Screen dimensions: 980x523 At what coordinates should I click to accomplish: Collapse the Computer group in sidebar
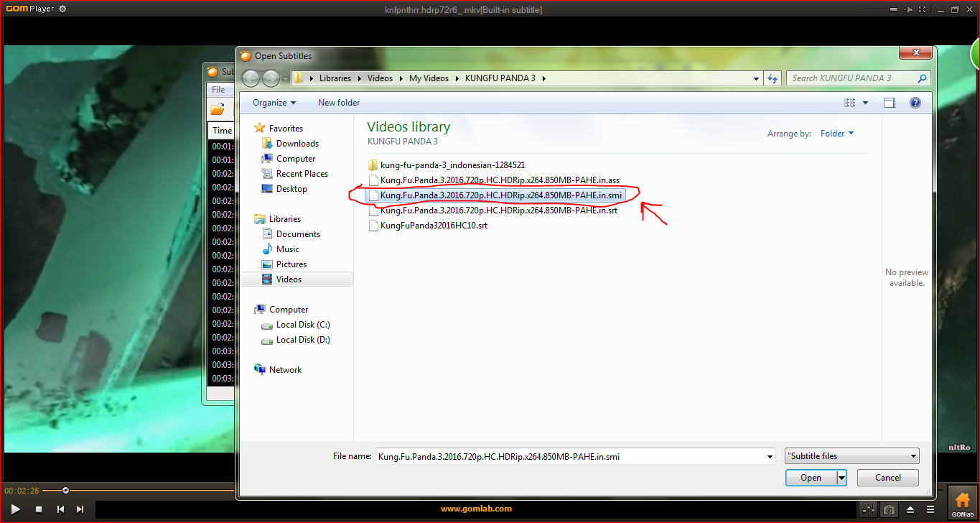[281, 310]
